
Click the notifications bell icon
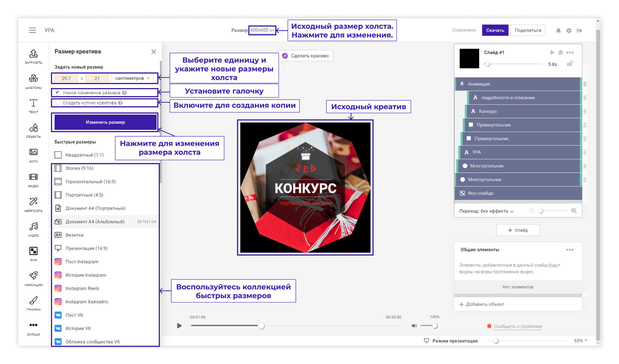[x=558, y=31]
